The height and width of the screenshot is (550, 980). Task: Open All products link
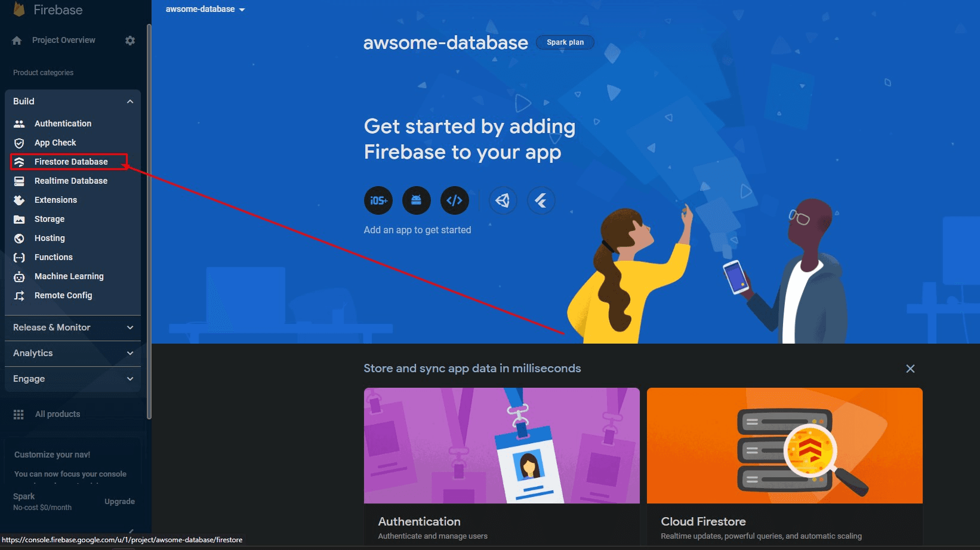57,414
